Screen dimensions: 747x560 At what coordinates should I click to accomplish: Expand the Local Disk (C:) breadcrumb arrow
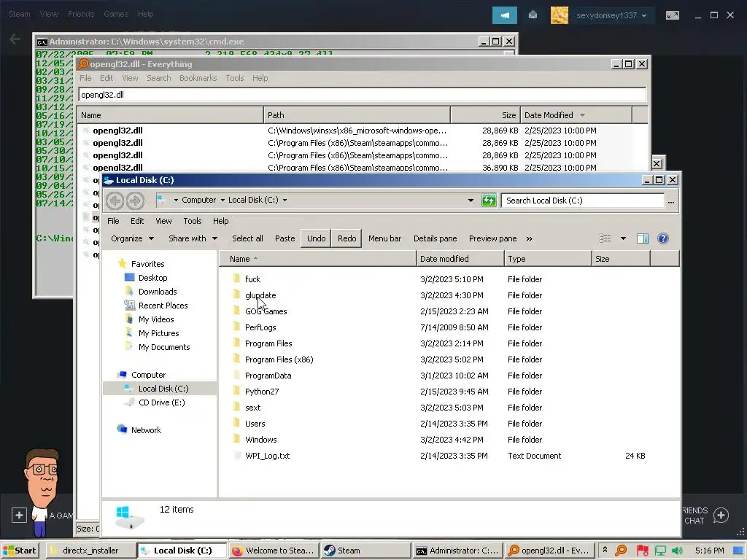coord(285,201)
